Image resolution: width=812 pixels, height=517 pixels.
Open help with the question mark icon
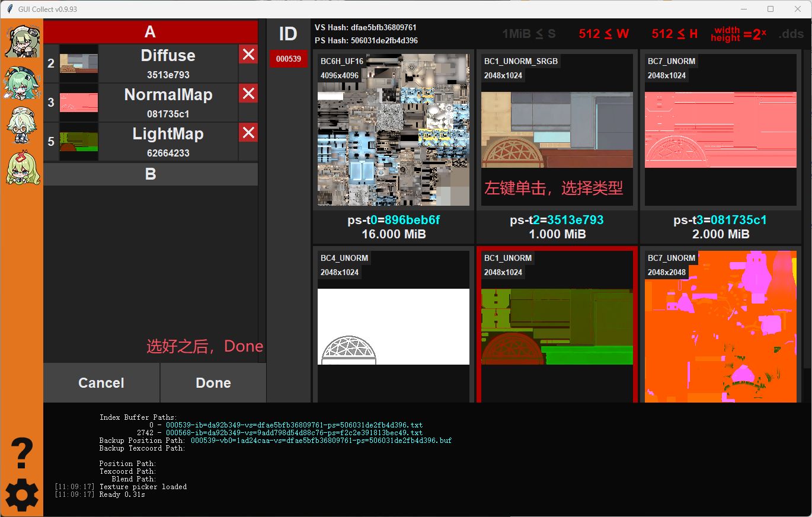(x=22, y=454)
